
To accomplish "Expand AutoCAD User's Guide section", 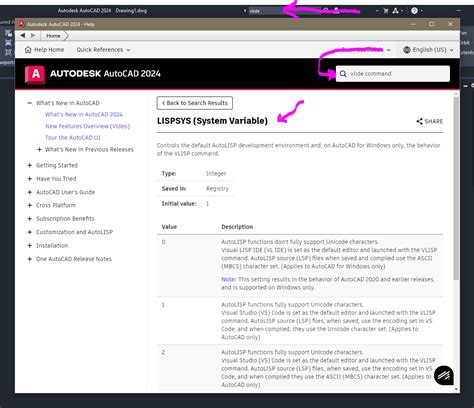I will tap(30, 192).
